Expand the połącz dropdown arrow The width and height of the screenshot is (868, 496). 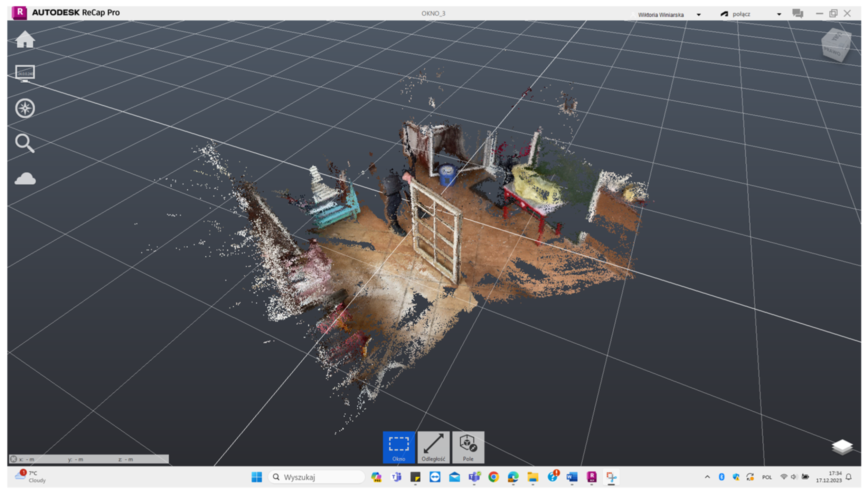(779, 15)
